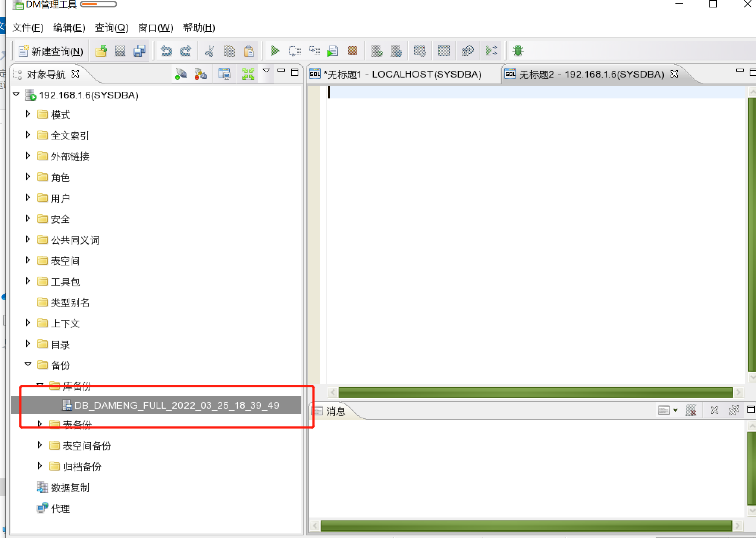Click the paste clipboard icon
Viewport: 756px width, 538px height.
248,51
